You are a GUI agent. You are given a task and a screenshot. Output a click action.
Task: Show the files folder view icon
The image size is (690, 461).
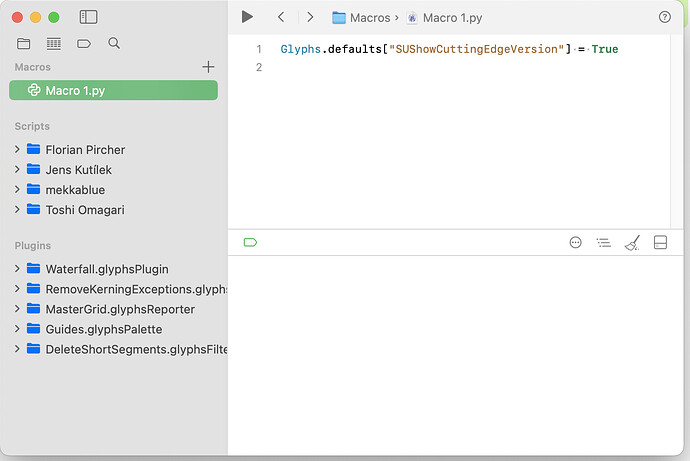23,43
